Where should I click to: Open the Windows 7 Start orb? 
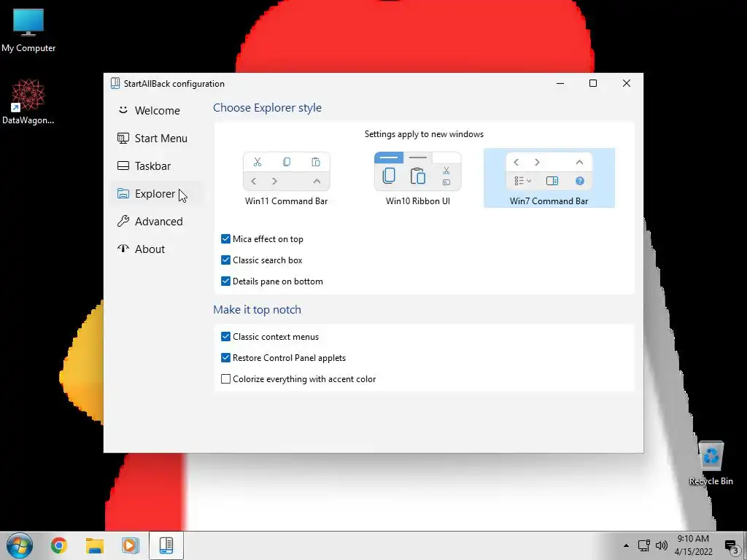[x=20, y=545]
